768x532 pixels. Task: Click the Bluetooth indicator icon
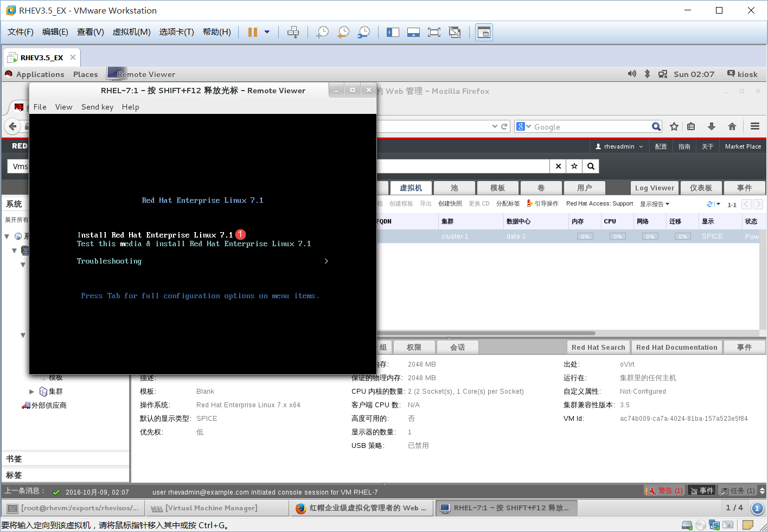pyautogui.click(x=647, y=74)
